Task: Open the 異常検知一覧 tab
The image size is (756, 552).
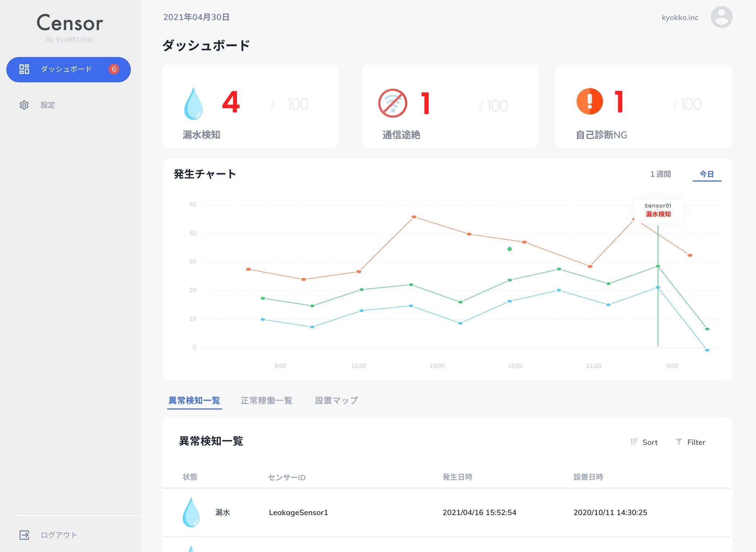Action: 194,401
